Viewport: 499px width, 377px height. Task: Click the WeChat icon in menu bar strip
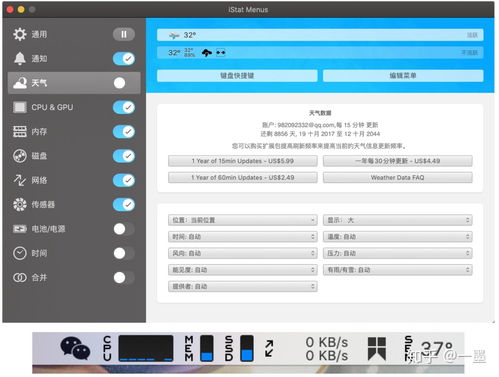tap(75, 348)
